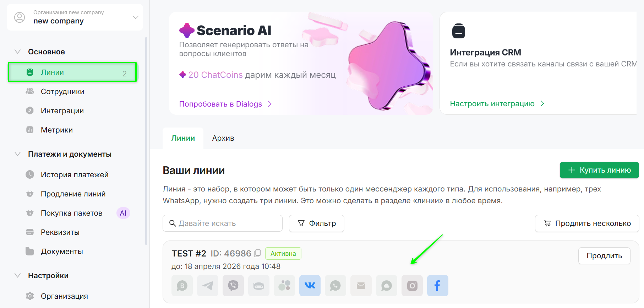Image resolution: width=644 pixels, height=308 pixels.
Task: Open Сотрудники in the sidebar
Action: [62, 92]
